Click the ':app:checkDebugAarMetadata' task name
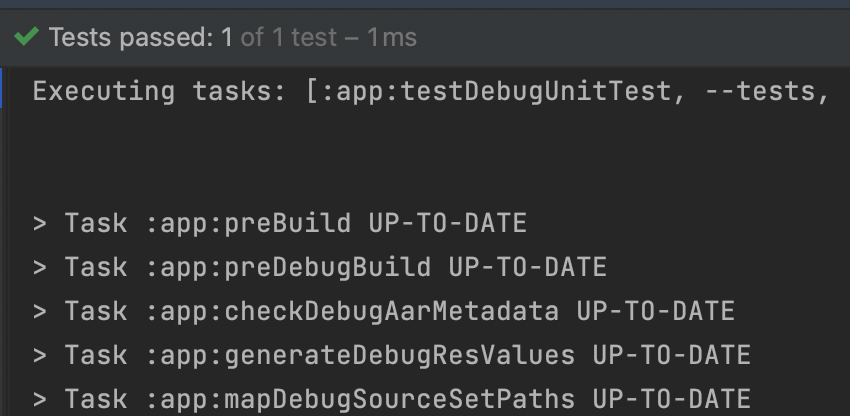This screenshot has width=850, height=416. point(352,311)
